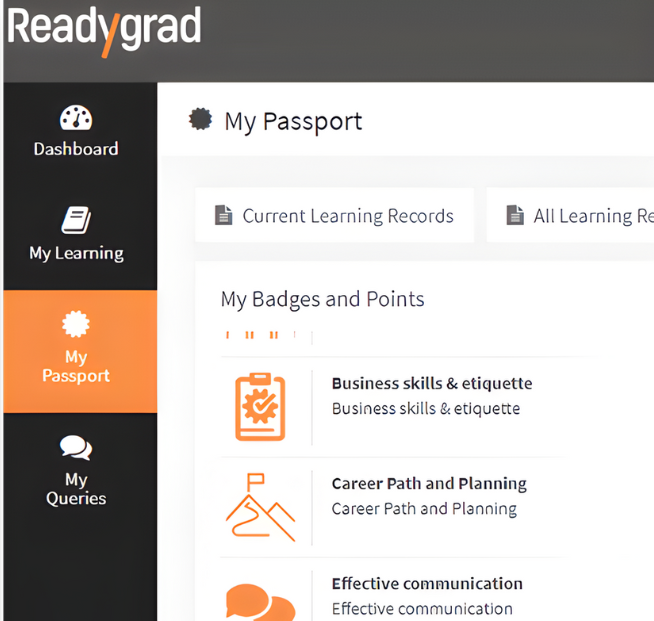Click the My Queries chat bubbles icon
654x621 pixels.
(76, 447)
